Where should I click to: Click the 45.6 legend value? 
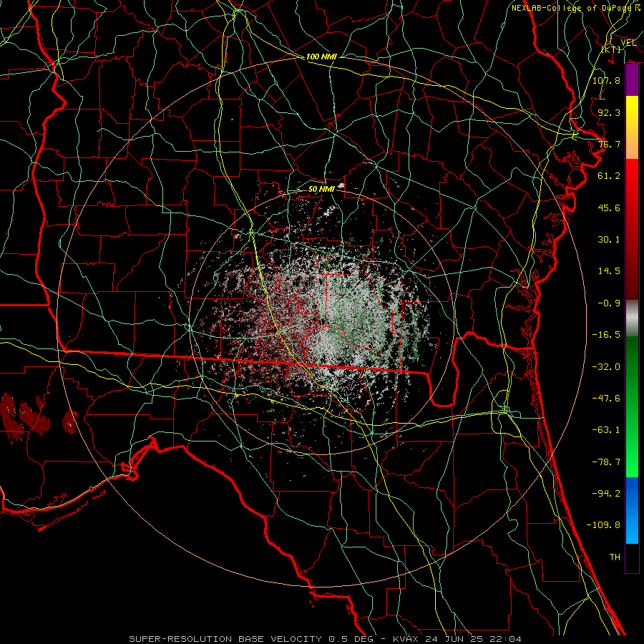tap(609, 208)
